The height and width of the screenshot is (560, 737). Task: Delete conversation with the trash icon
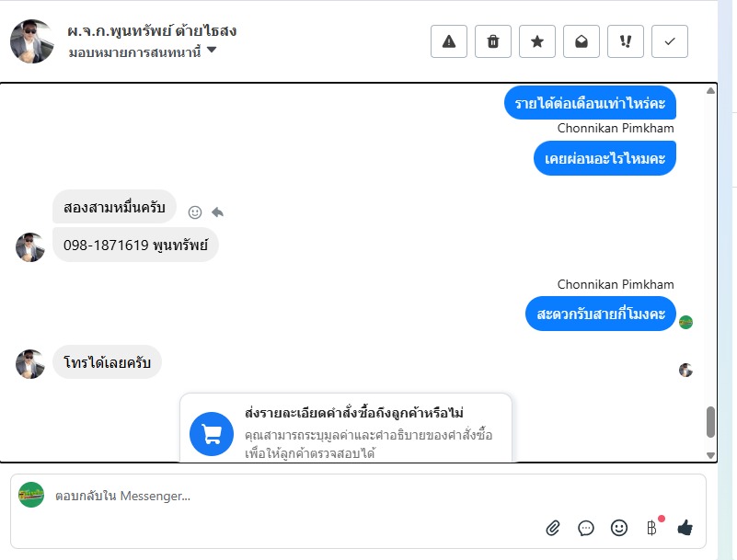(492, 41)
